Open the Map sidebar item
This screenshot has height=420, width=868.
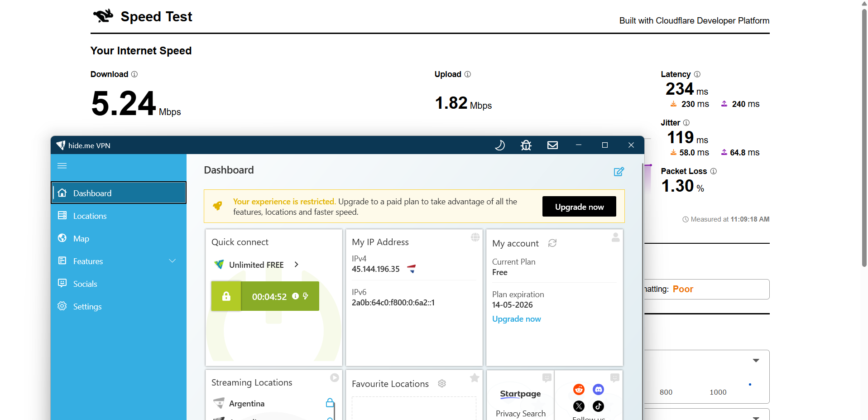(119, 238)
